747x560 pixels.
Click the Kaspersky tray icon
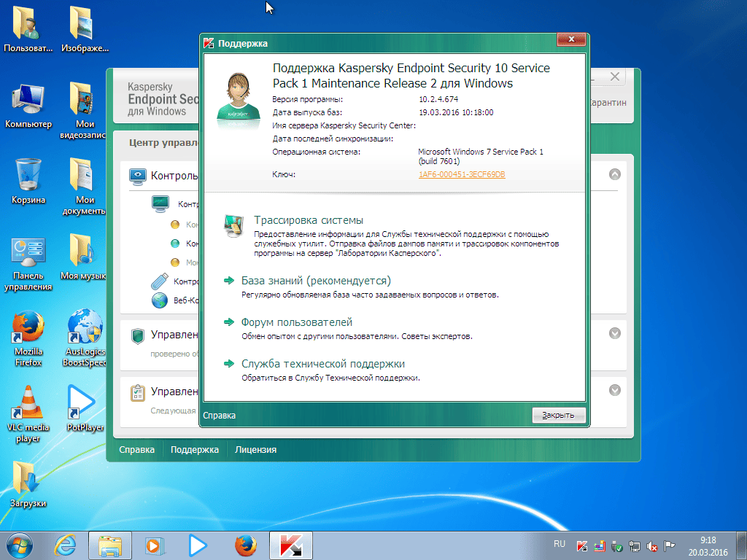pyautogui.click(x=581, y=545)
